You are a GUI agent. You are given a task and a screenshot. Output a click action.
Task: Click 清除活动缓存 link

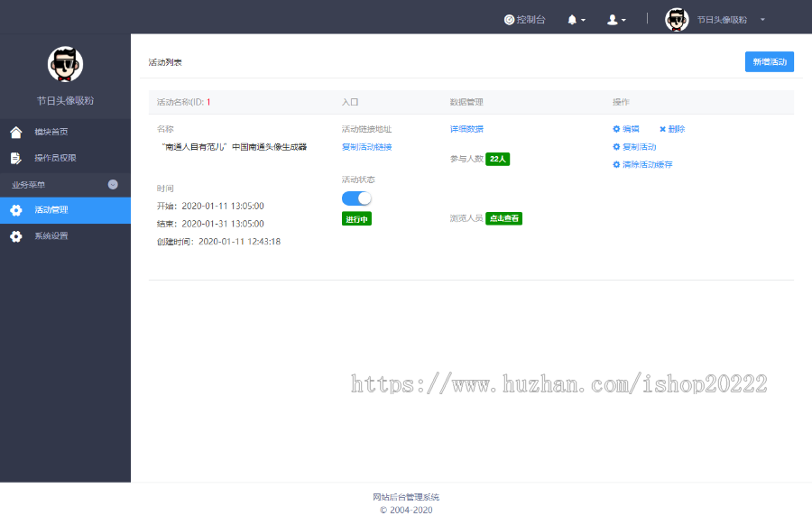pos(647,165)
